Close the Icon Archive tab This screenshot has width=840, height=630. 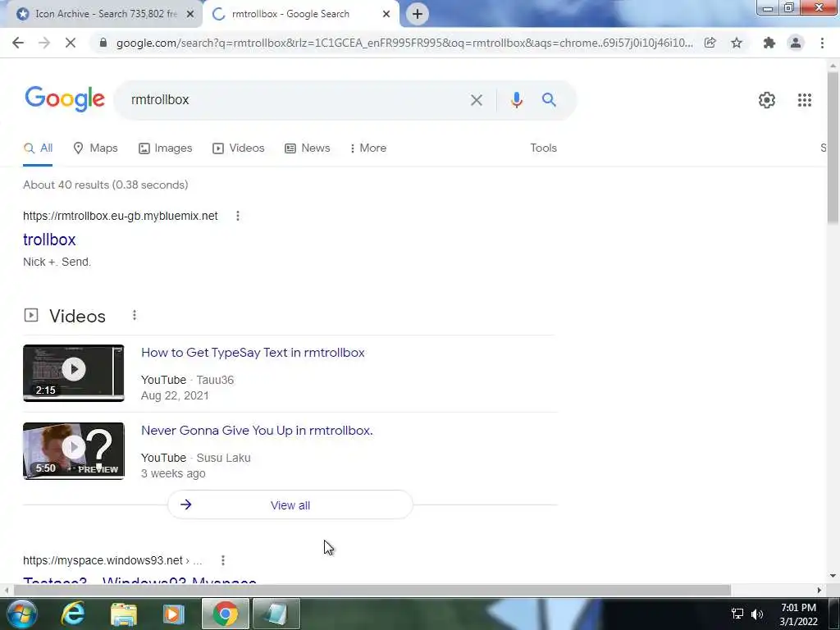(x=189, y=14)
